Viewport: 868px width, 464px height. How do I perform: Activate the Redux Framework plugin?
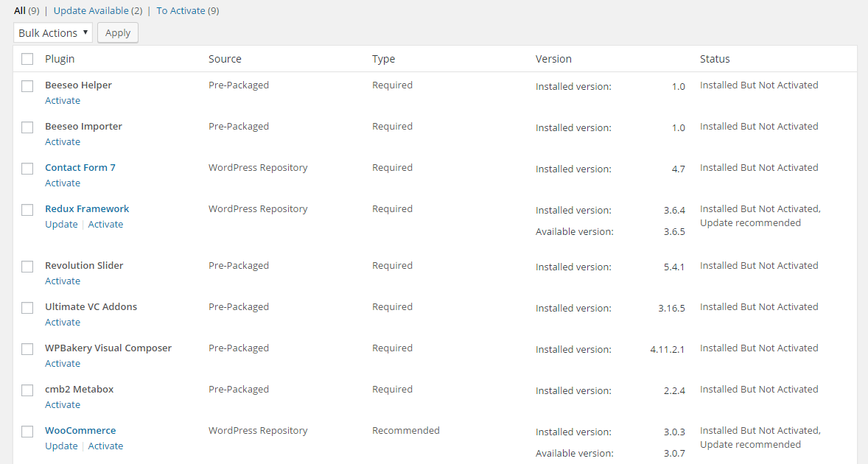[x=105, y=225]
